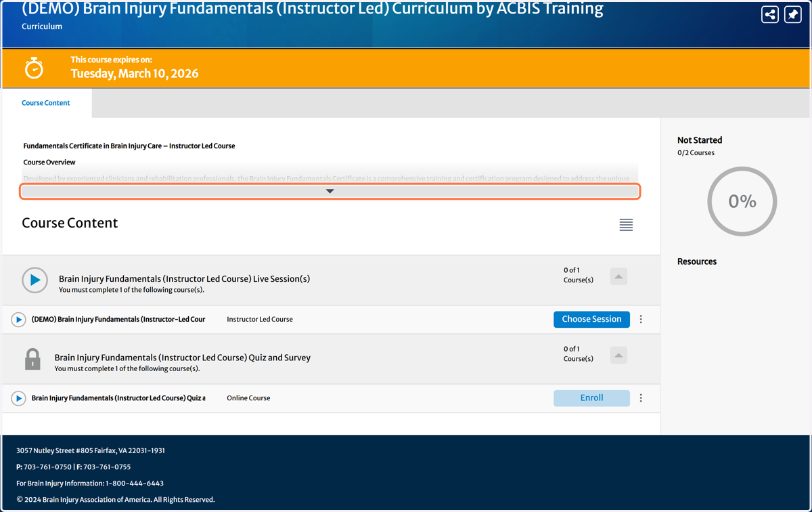Open three-dot menu next to Choose Session
The height and width of the screenshot is (512, 812).
(x=641, y=319)
